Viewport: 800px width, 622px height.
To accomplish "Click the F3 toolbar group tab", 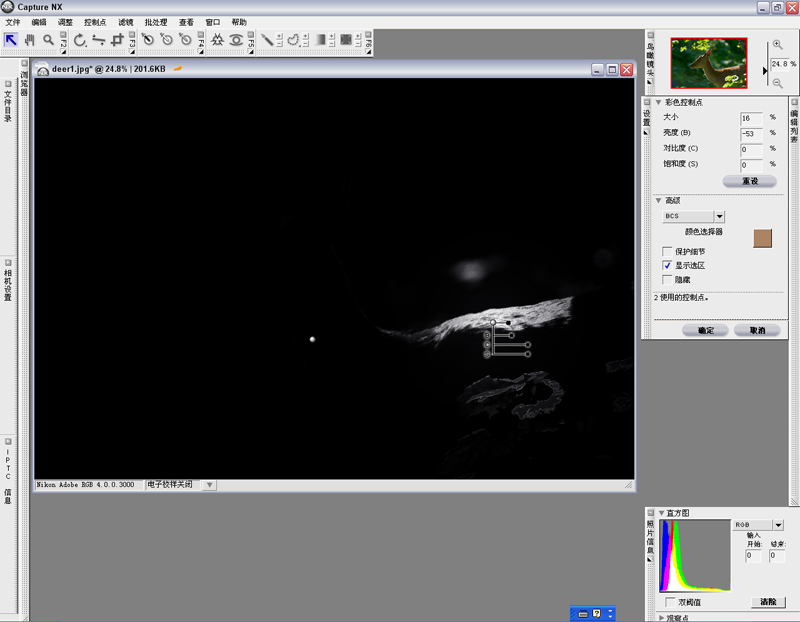I will (132, 42).
